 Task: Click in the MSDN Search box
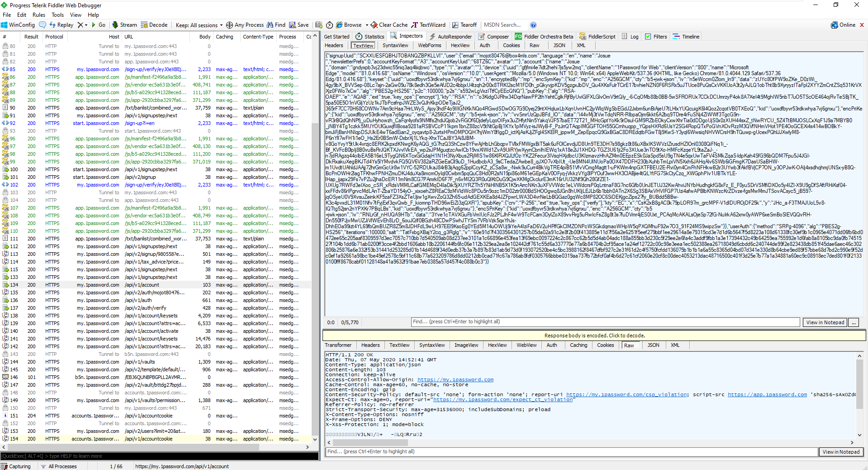click(503, 25)
